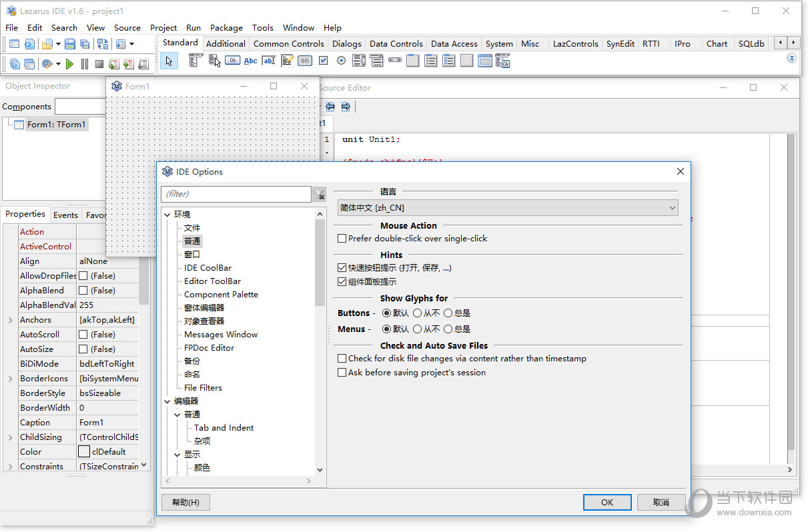Viewport: 808px width, 532px height.
Task: Pick the TScrollBar component icon
Action: (395, 61)
